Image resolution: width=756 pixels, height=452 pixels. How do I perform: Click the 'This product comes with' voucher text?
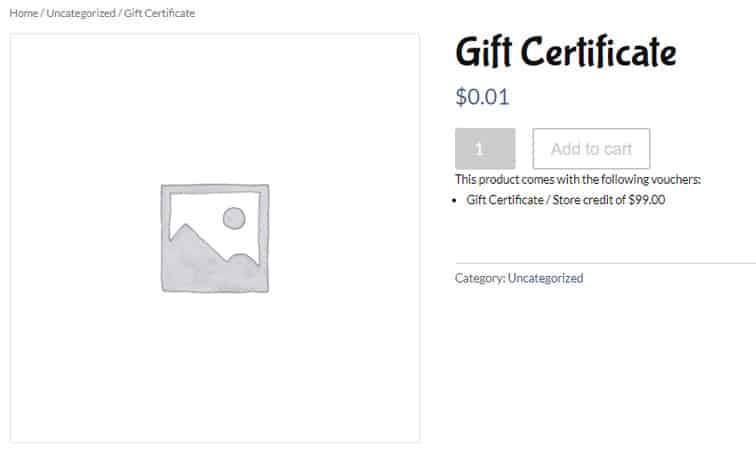click(578, 180)
